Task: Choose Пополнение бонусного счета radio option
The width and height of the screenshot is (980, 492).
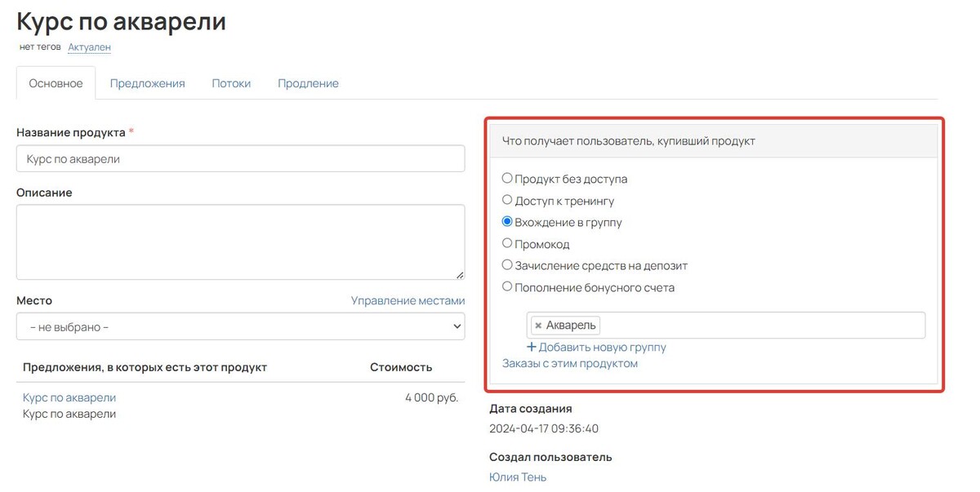Action: click(x=507, y=286)
